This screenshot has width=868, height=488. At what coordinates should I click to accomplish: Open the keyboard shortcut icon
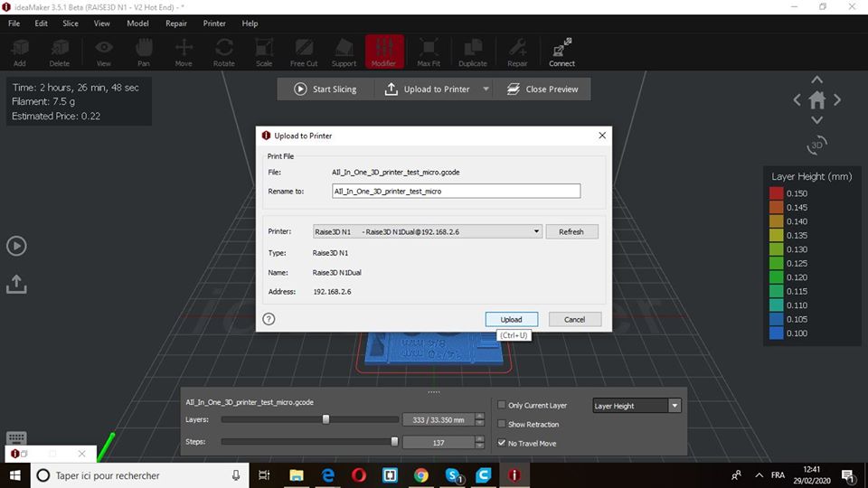(x=16, y=438)
